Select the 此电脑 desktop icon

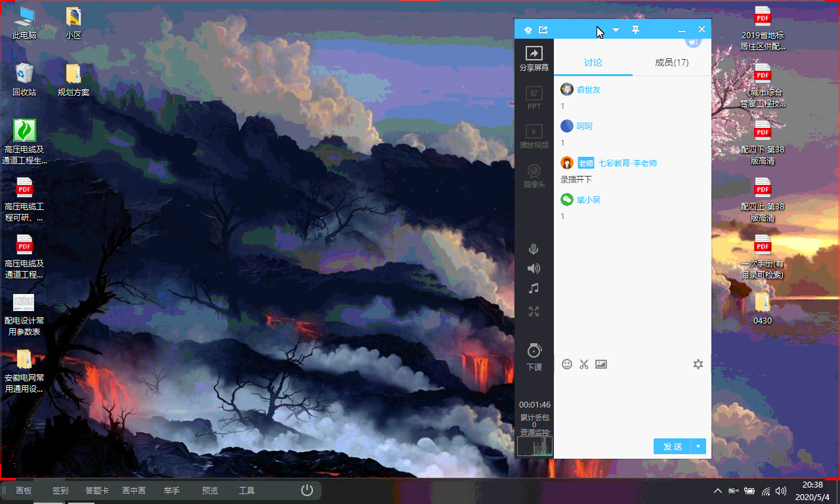pos(24,23)
